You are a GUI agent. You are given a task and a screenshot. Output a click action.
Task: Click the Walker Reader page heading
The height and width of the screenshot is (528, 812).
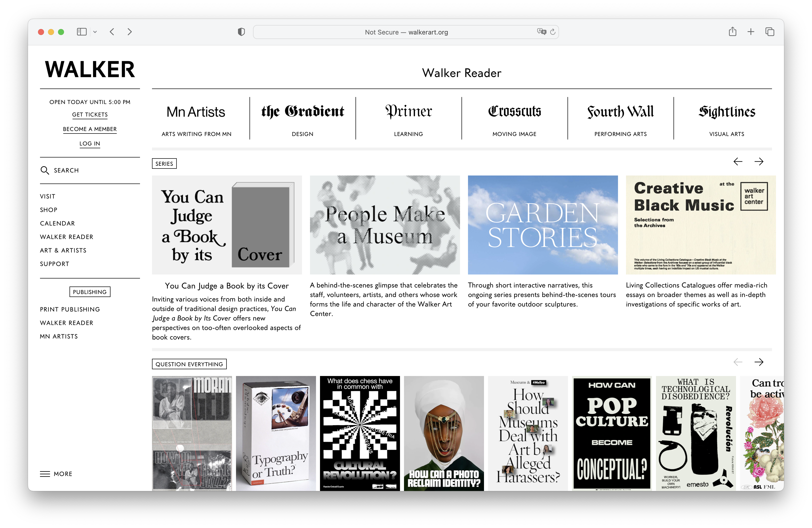[461, 73]
